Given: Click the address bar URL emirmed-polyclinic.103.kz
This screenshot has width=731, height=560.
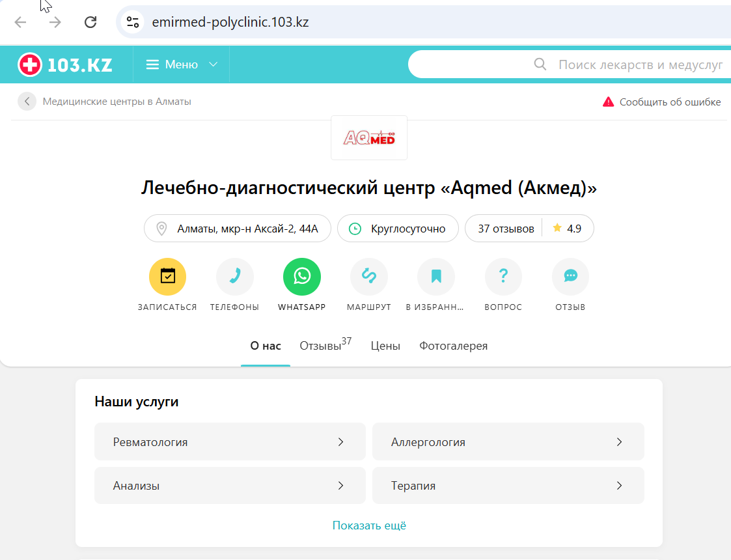Looking at the screenshot, I should click(230, 22).
